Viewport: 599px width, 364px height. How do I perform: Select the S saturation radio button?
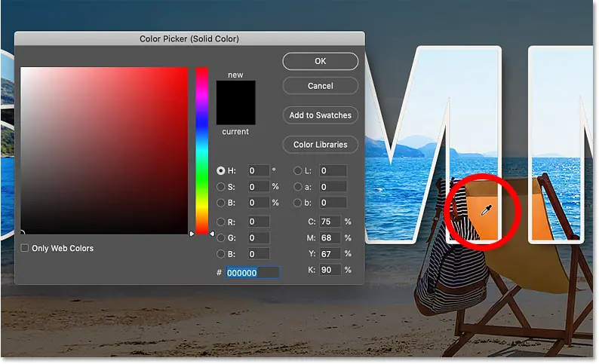point(221,187)
